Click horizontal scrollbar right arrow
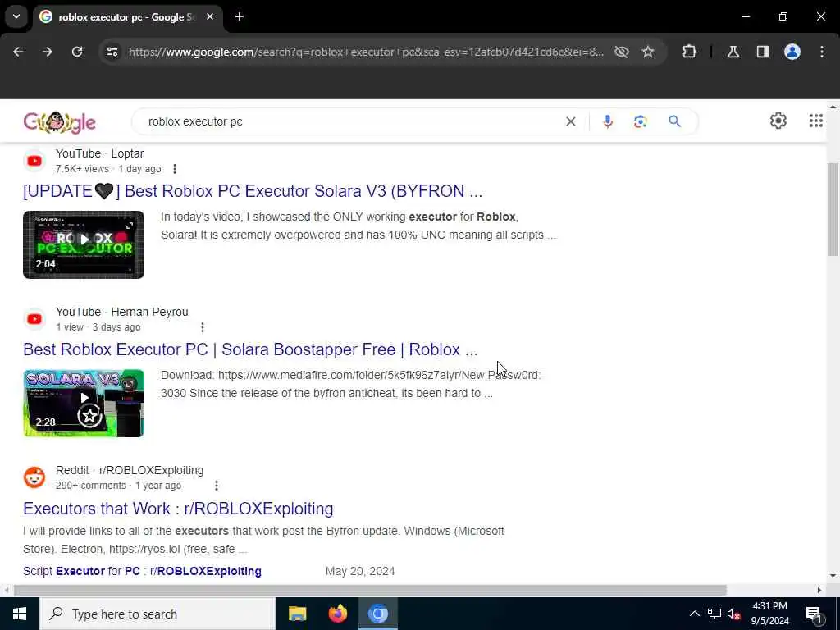This screenshot has width=840, height=630. (x=819, y=591)
